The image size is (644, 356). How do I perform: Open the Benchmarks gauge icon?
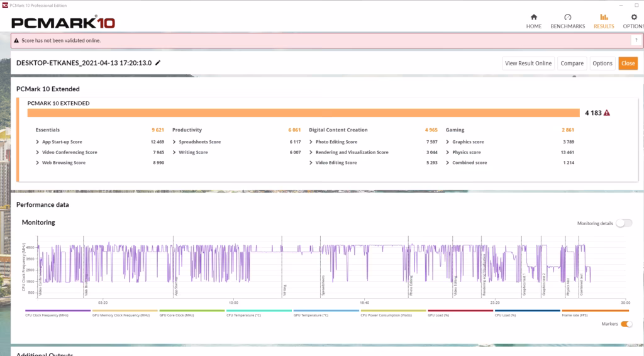point(568,17)
